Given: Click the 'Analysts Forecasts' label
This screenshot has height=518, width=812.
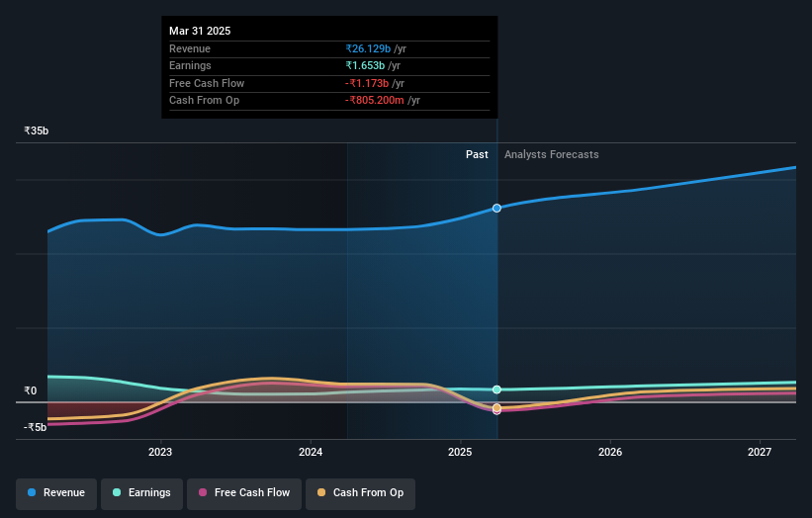Looking at the screenshot, I should [x=551, y=155].
